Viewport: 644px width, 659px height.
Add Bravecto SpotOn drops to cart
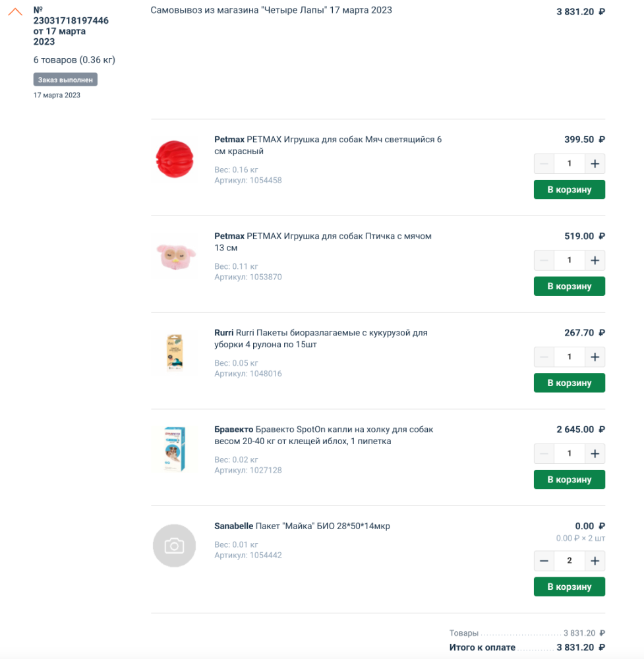point(569,480)
